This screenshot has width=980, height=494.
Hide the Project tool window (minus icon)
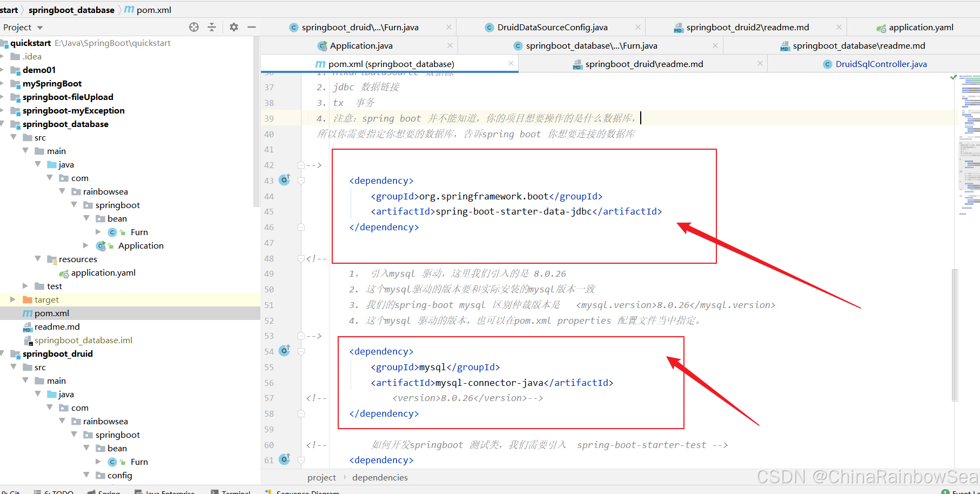(252, 27)
